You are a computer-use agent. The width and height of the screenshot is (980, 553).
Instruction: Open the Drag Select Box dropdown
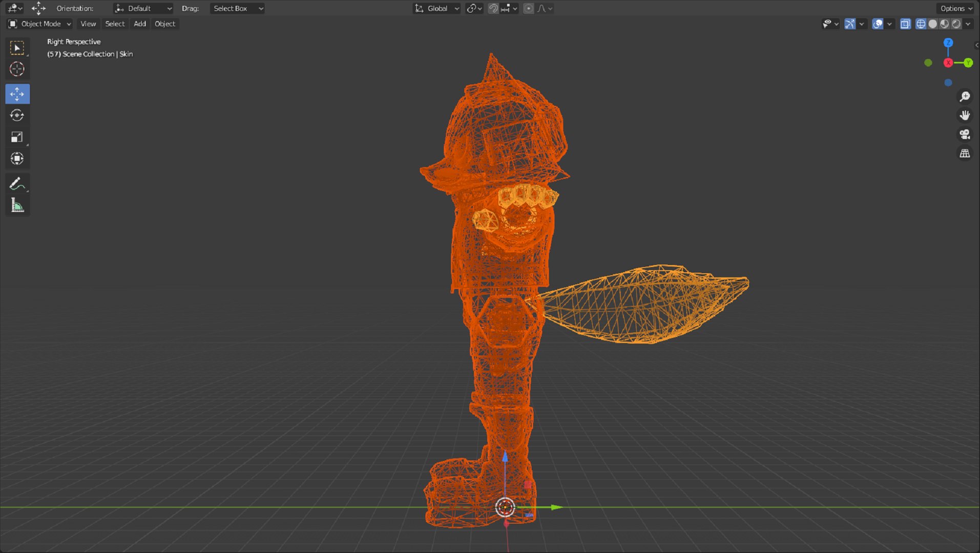coord(237,8)
